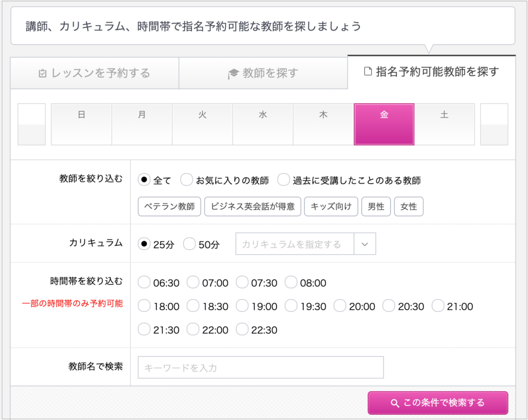The width and height of the screenshot is (528, 420).
Task: Select the 指名予約可能教師を探す tab
Action: pos(432,72)
